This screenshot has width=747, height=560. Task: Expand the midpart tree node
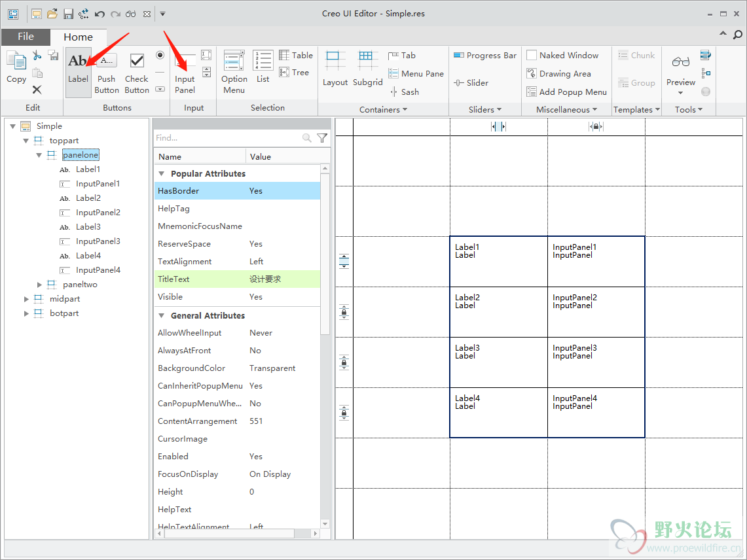click(x=27, y=299)
